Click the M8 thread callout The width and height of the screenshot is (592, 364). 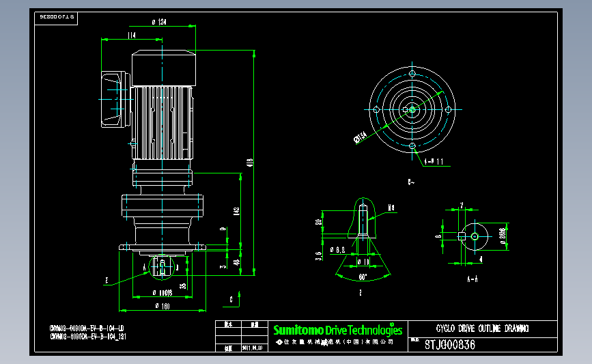coord(391,208)
